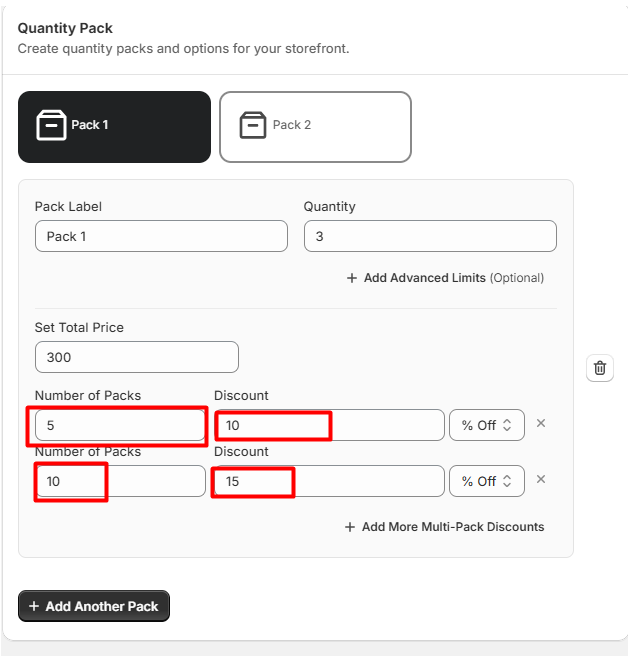
Task: Switch to the Pack 2 tab
Action: pyautogui.click(x=315, y=127)
